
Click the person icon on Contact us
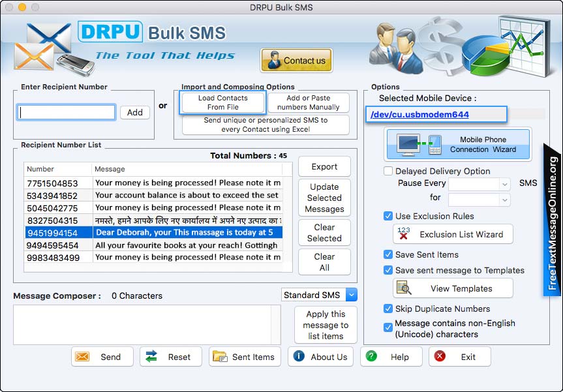point(274,60)
